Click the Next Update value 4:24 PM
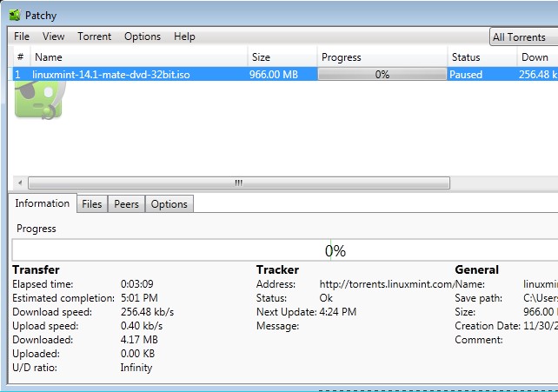The height and width of the screenshot is (392, 558). pyautogui.click(x=338, y=312)
